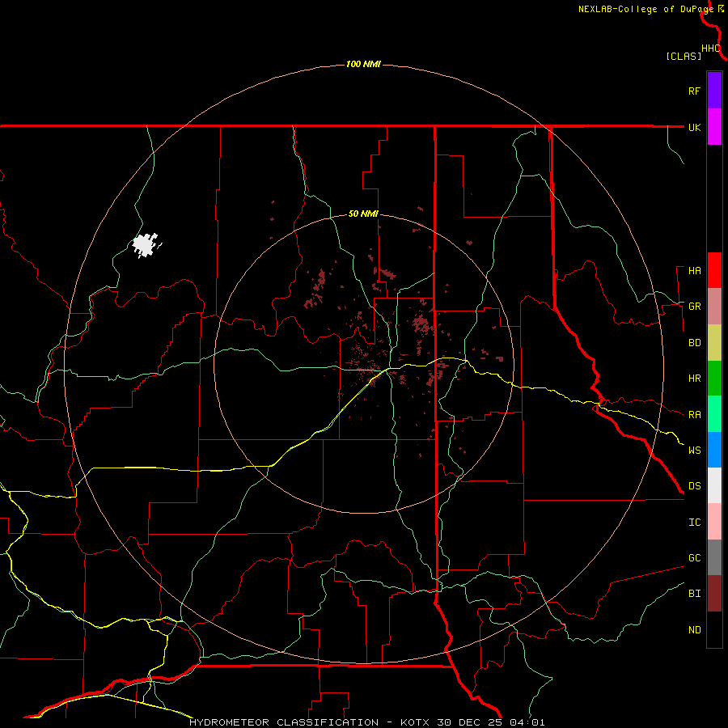Pick the RA aqua legend swatch

(x=714, y=414)
